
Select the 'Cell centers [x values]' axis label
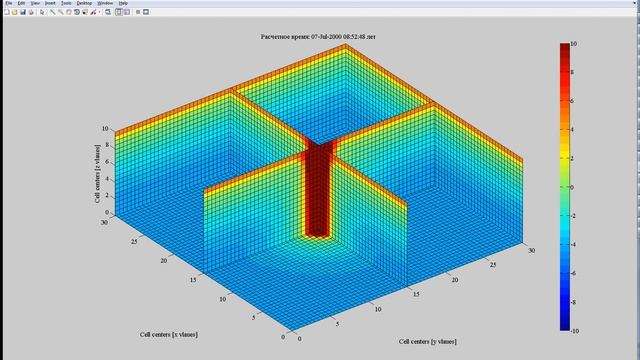click(169, 335)
